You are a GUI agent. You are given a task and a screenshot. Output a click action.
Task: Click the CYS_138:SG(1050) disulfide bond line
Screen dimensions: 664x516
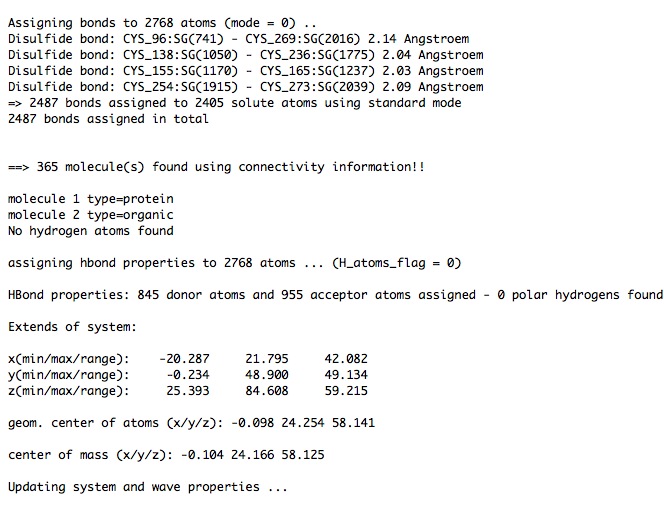[x=246, y=55]
